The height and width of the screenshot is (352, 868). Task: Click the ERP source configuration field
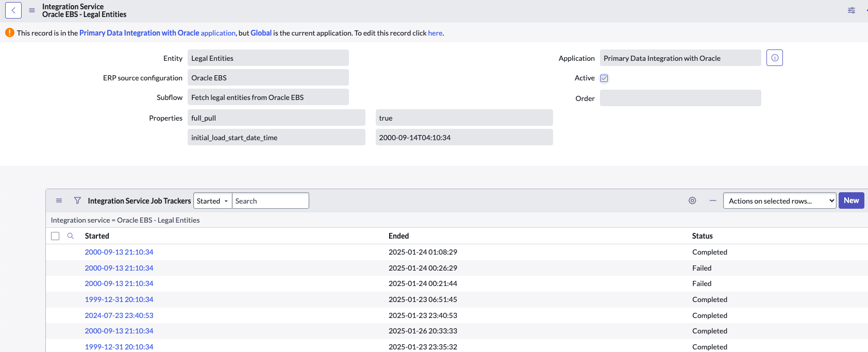pyautogui.click(x=268, y=77)
